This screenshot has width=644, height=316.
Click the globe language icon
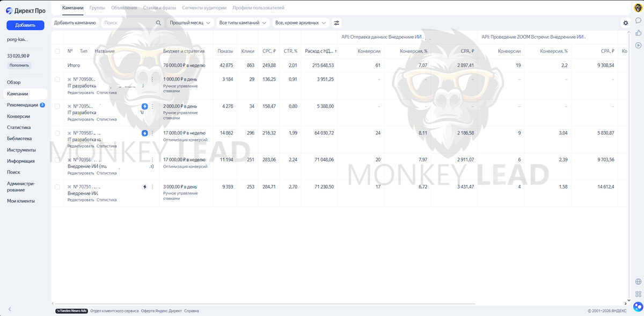638,282
